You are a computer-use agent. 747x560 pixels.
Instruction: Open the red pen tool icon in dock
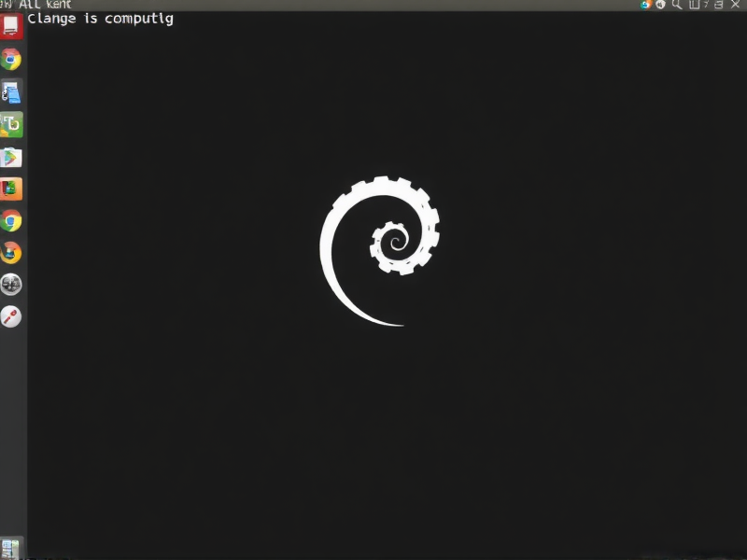pos(11,316)
